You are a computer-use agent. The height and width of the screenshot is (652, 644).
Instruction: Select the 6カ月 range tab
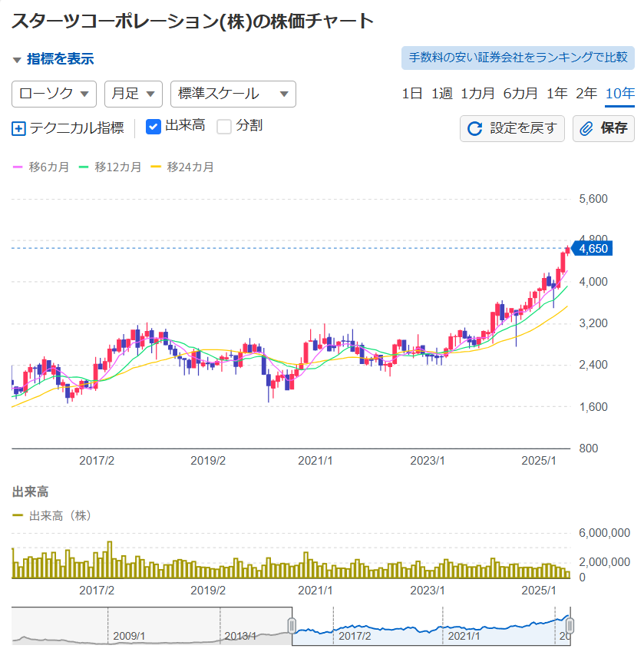(x=520, y=94)
